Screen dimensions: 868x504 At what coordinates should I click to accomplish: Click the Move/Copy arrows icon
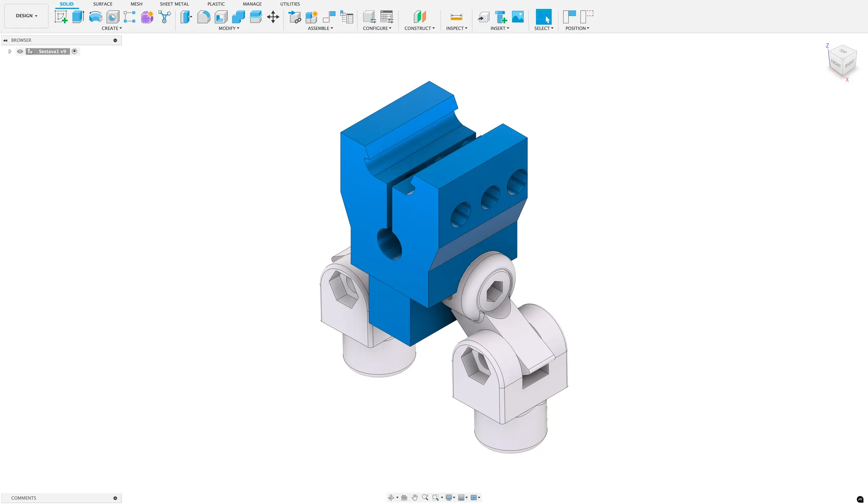click(273, 17)
